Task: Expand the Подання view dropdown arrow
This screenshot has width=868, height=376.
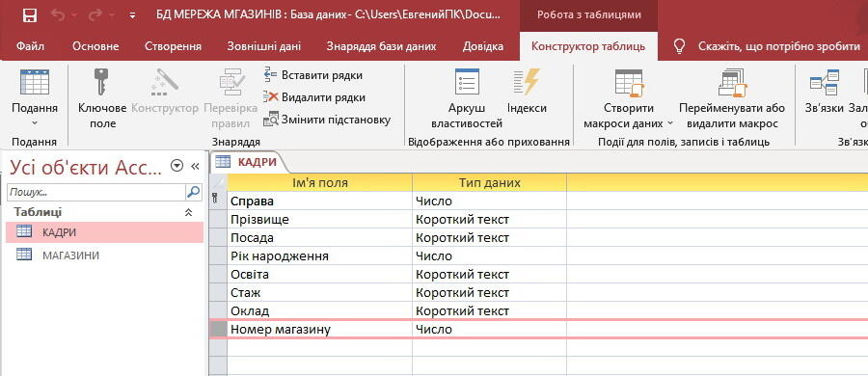Action: 35,122
